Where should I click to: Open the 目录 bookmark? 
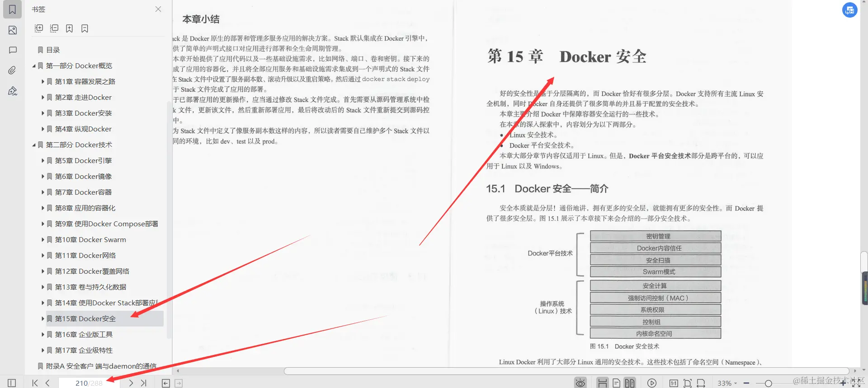[x=53, y=50]
